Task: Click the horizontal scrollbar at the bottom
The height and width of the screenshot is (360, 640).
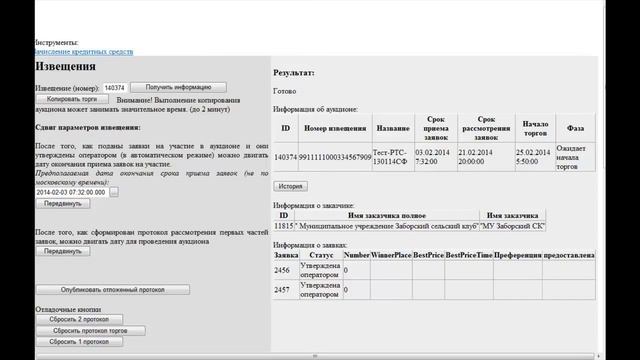Action: tap(315, 356)
